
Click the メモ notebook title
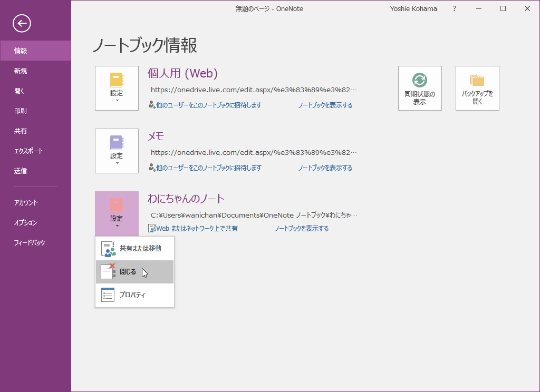[x=156, y=136]
